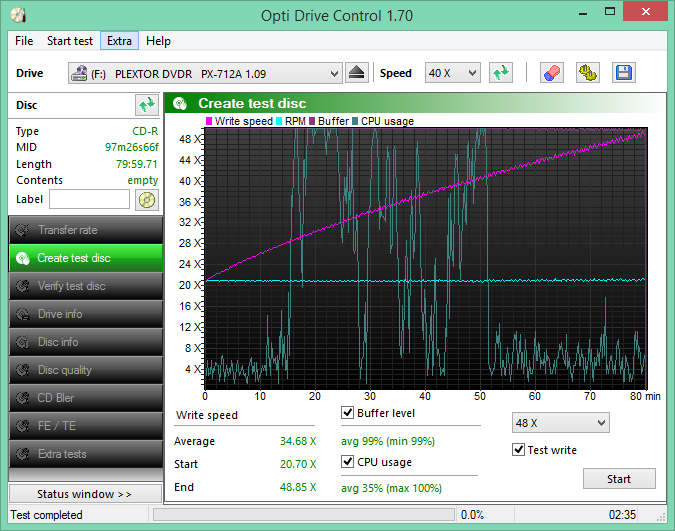
Task: Click the Start button
Action: coord(619,478)
